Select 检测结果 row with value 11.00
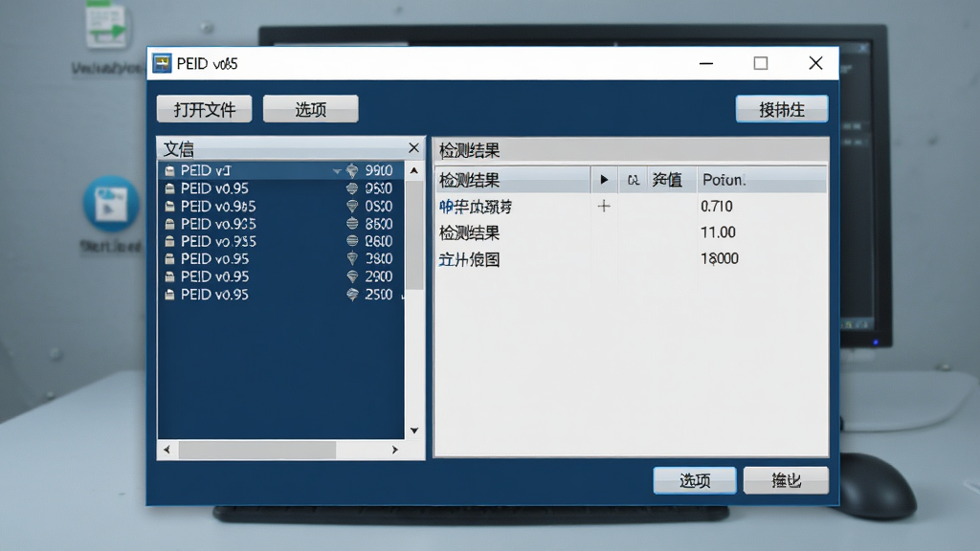Screen dimensions: 980x551 [x=631, y=233]
